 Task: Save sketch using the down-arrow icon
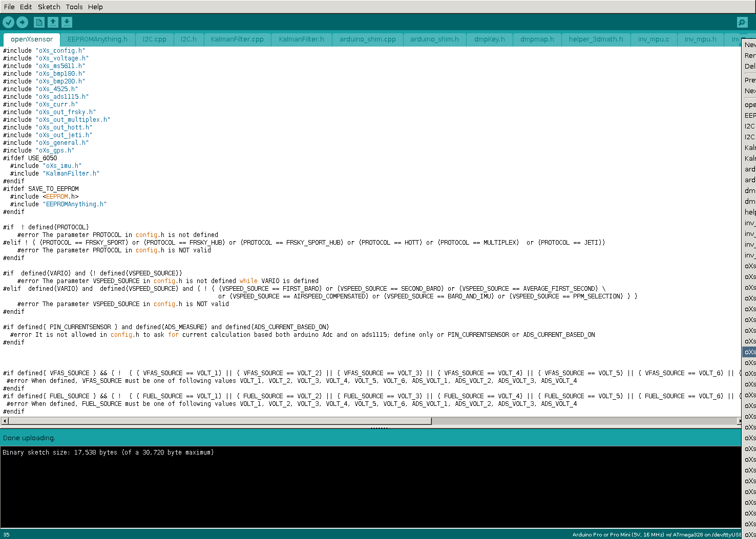pyautogui.click(x=67, y=22)
